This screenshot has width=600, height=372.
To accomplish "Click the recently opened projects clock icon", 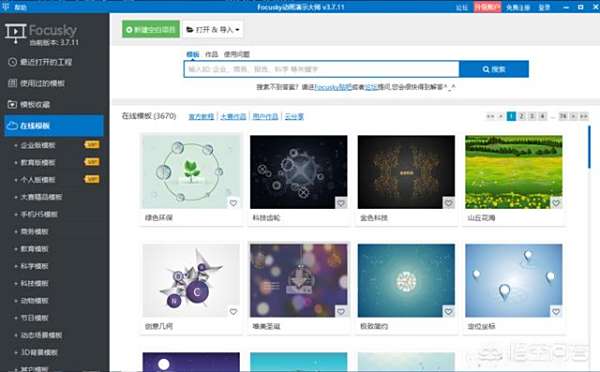I will tap(12, 62).
